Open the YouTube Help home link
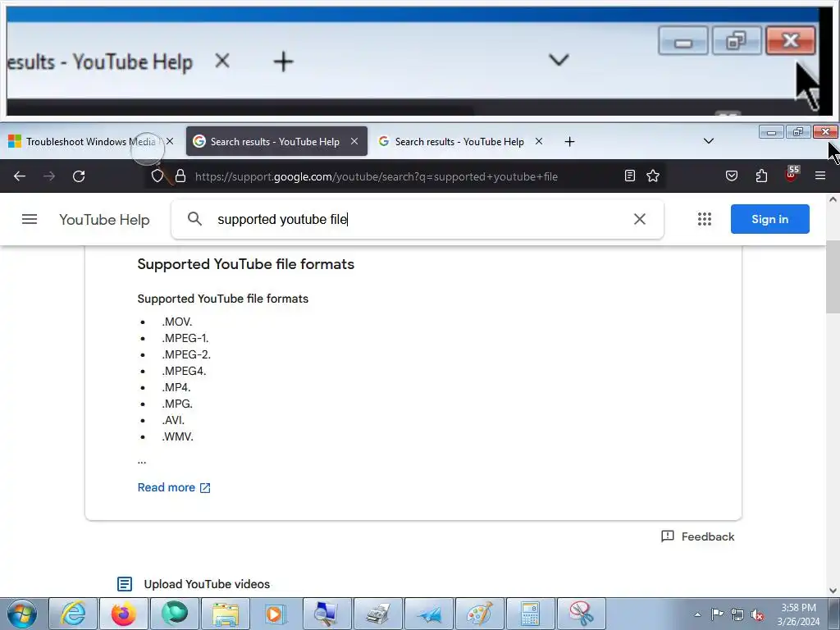The image size is (840, 630). pyautogui.click(x=104, y=220)
